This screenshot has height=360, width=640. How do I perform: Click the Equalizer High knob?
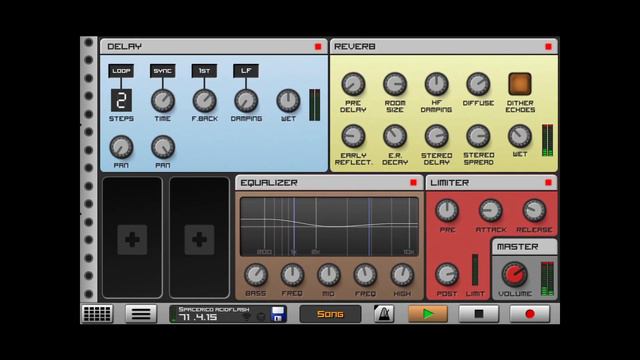402,275
